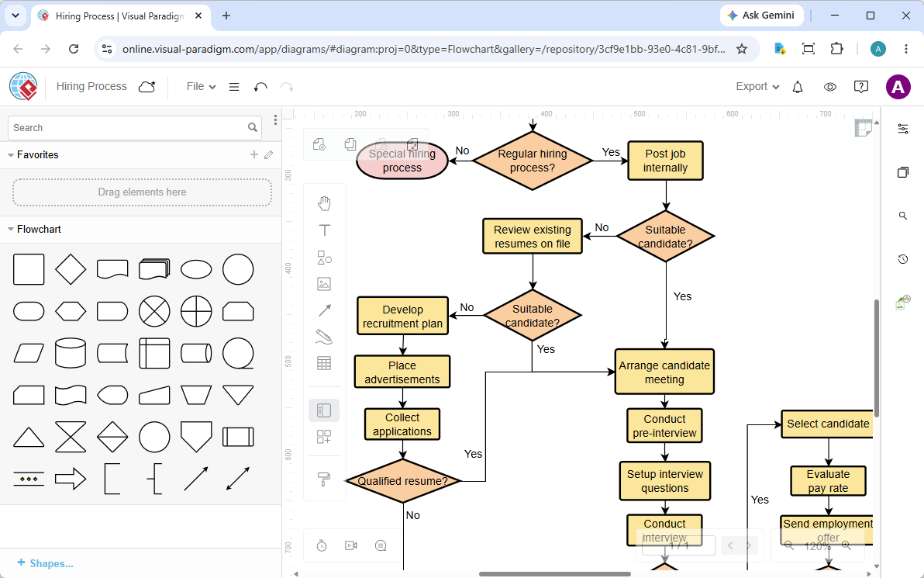
Task: Click the video presentation icon
Action: point(351,545)
